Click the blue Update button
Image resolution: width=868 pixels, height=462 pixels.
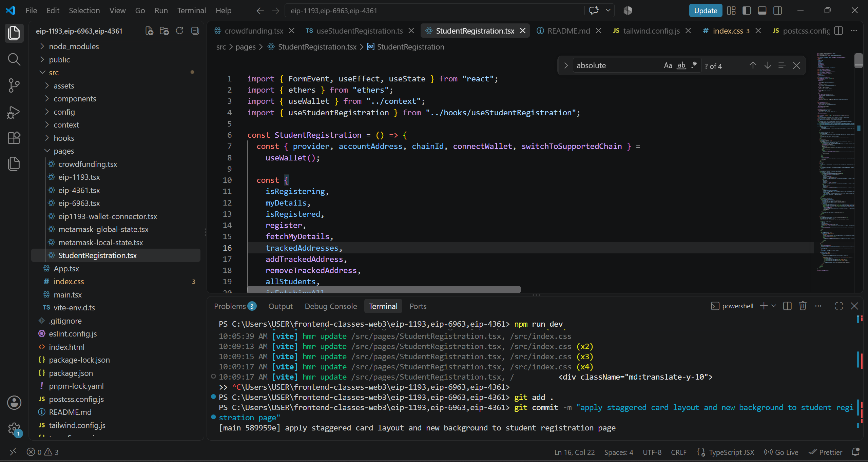pos(705,11)
